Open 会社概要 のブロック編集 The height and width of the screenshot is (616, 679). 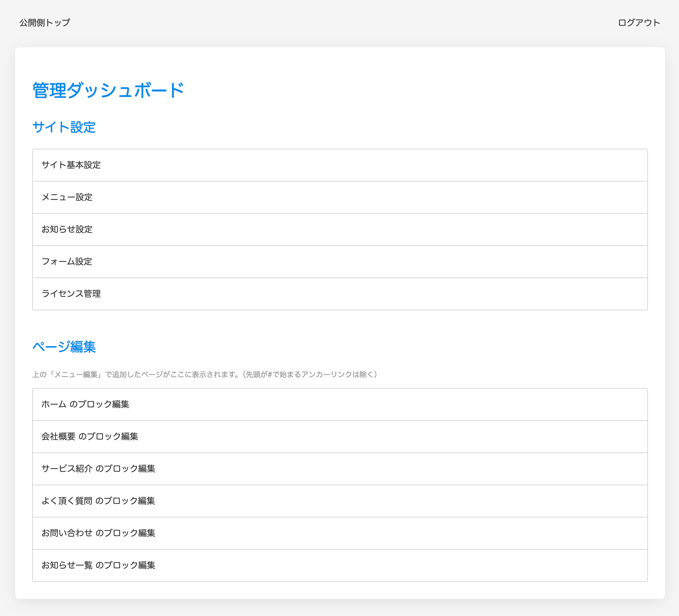click(90, 436)
